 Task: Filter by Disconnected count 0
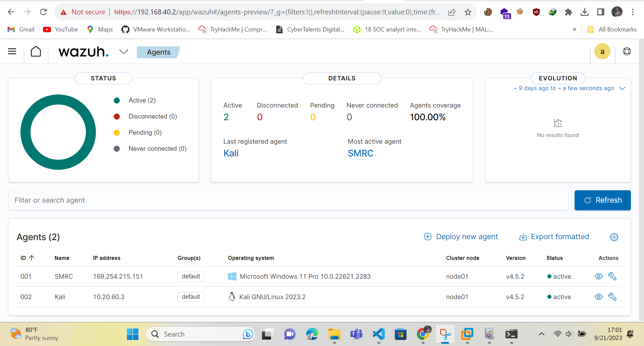(x=260, y=117)
